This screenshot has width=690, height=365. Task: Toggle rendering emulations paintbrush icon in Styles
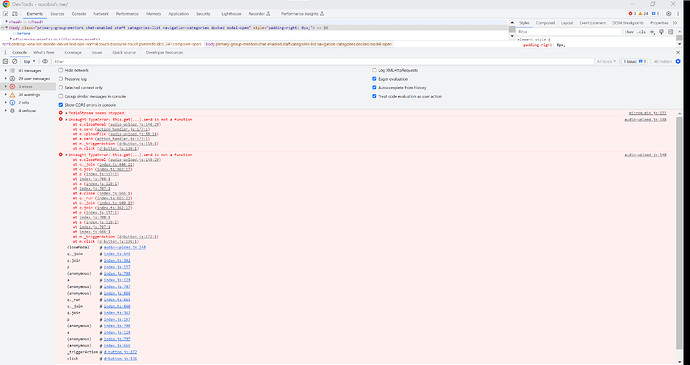click(x=661, y=32)
